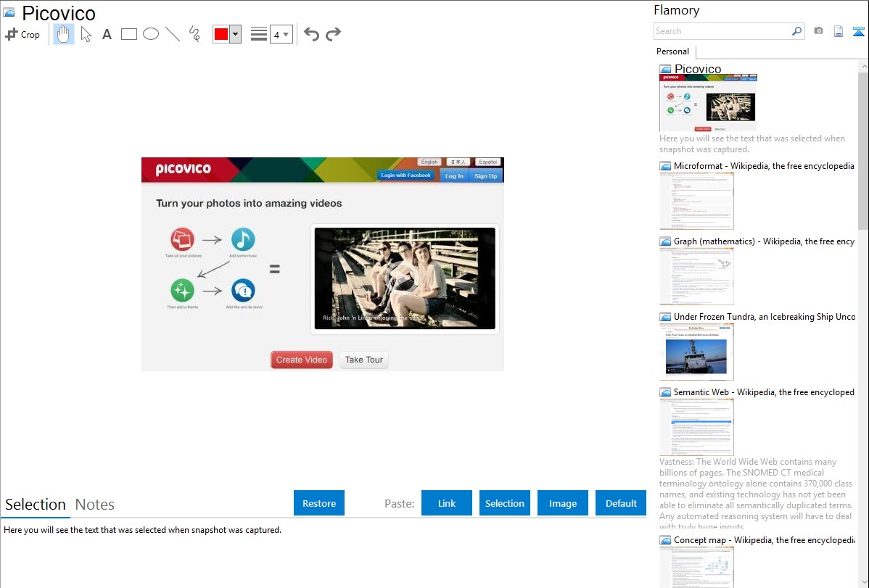Image resolution: width=869 pixels, height=588 pixels.
Task: Click the Create Video button in the snapshot
Action: (302, 360)
